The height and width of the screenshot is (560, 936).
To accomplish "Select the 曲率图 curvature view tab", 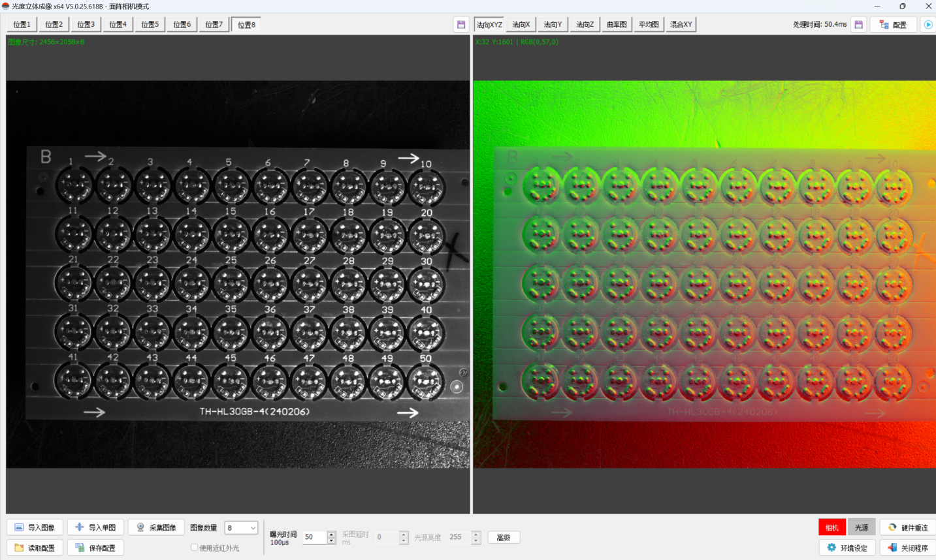I will (x=617, y=25).
